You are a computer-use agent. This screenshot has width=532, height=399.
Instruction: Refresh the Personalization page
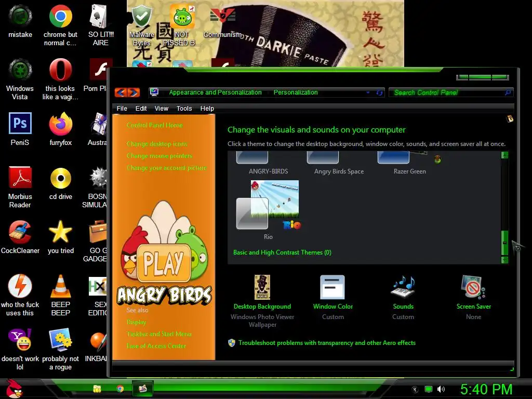click(379, 92)
